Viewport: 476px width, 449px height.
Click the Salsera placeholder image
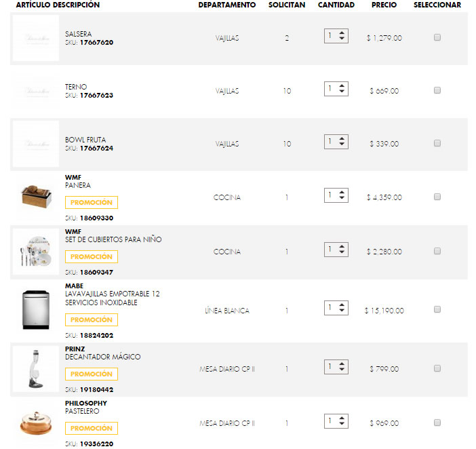pos(35,38)
